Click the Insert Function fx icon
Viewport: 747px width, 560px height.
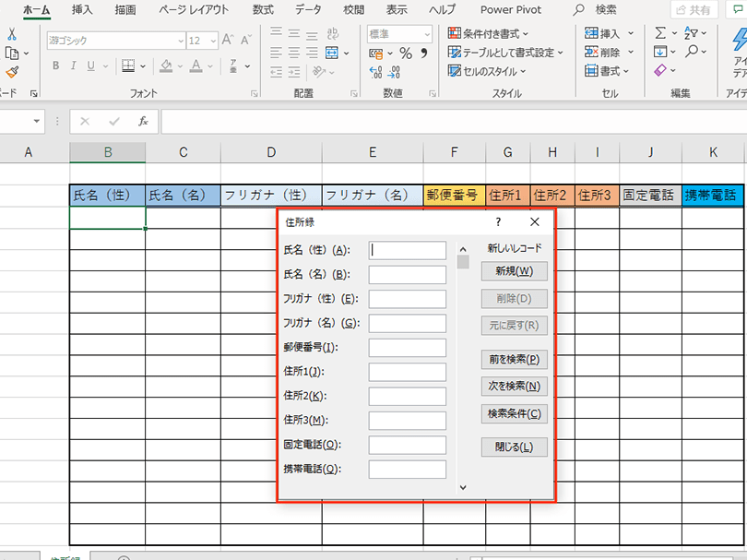tap(143, 122)
